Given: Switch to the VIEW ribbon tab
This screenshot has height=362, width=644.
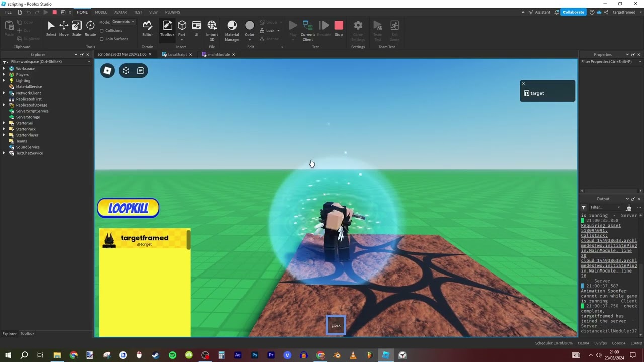Looking at the screenshot, I should [x=153, y=12].
